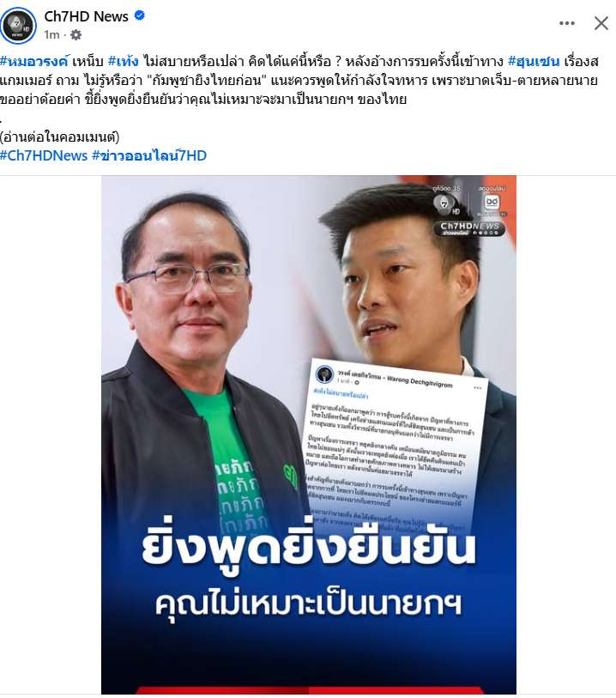
Task: Open the #ฮุนเซน hashtag link
Action: pyautogui.click(x=534, y=62)
